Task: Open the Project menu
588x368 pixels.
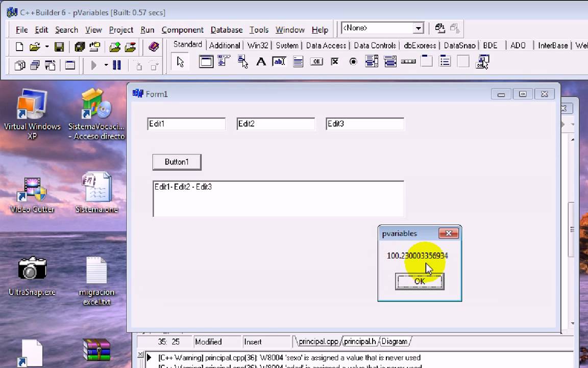Action: pyautogui.click(x=121, y=30)
